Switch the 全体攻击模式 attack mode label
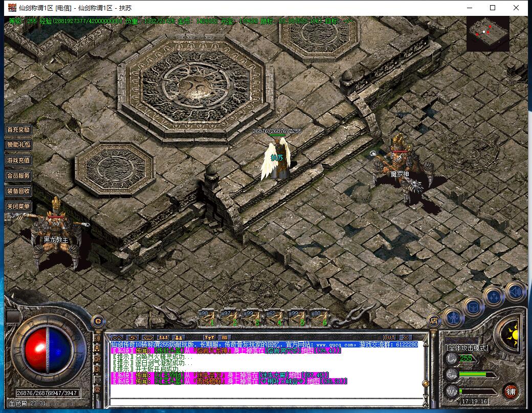The width and height of the screenshot is (532, 413). (x=468, y=348)
